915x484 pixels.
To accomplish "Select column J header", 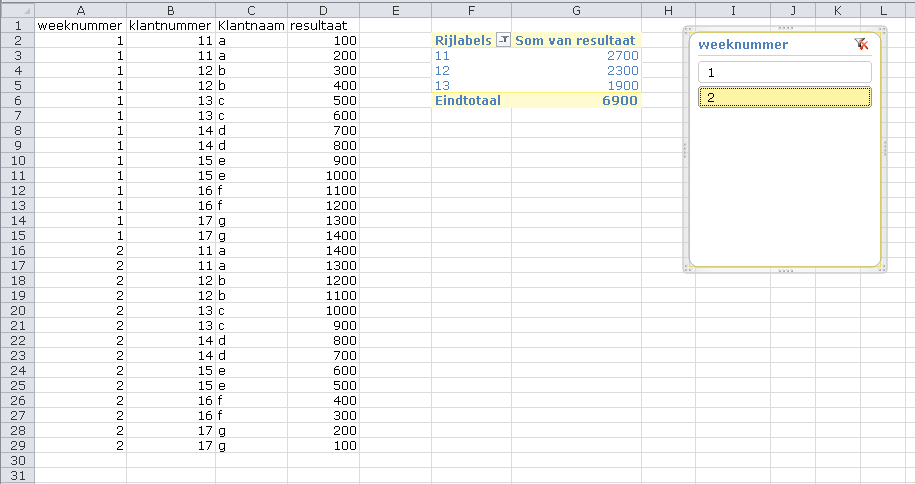I will [x=793, y=10].
